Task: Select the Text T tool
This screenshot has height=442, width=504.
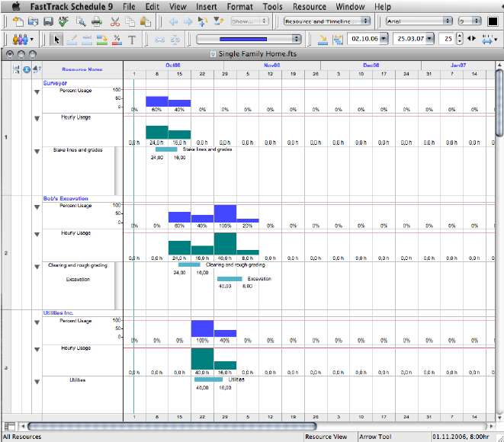Action: 132,40
